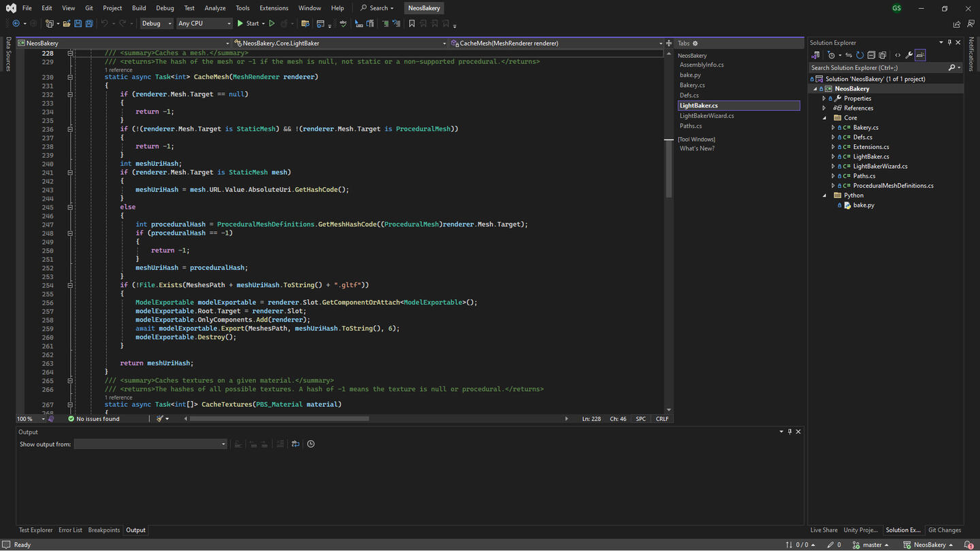Click the Navigate Backward arrow icon

tap(16, 24)
